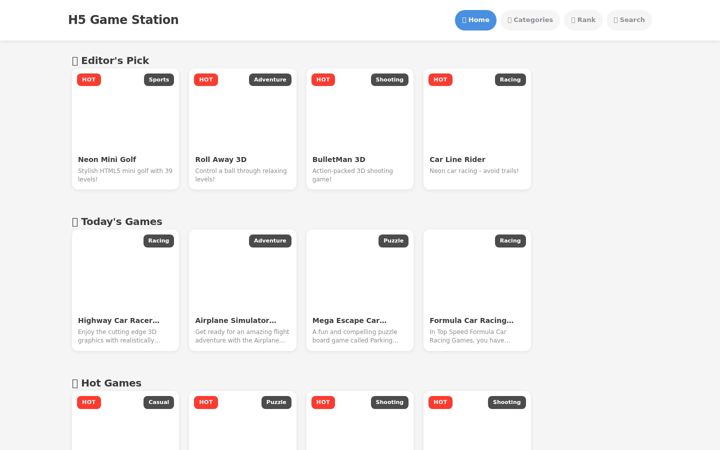This screenshot has width=720, height=450.
Task: Click HOT badge on the Casual hot game
Action: coord(89,402)
